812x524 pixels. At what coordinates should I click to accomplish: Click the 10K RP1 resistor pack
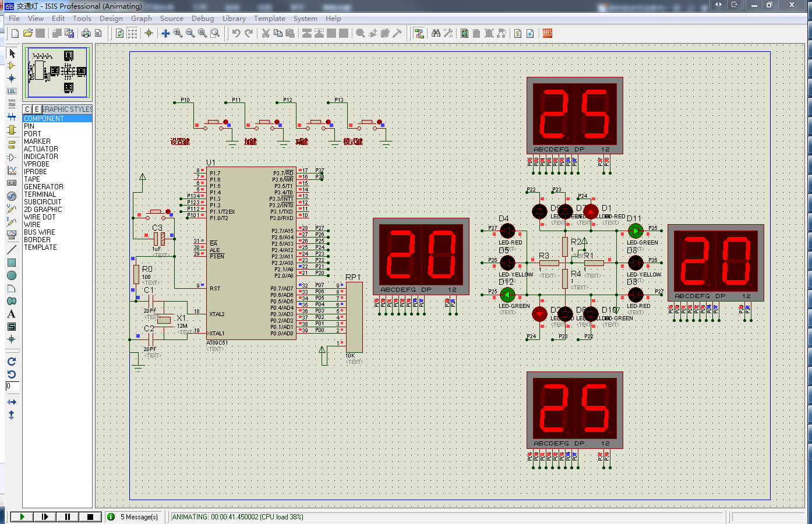354,317
